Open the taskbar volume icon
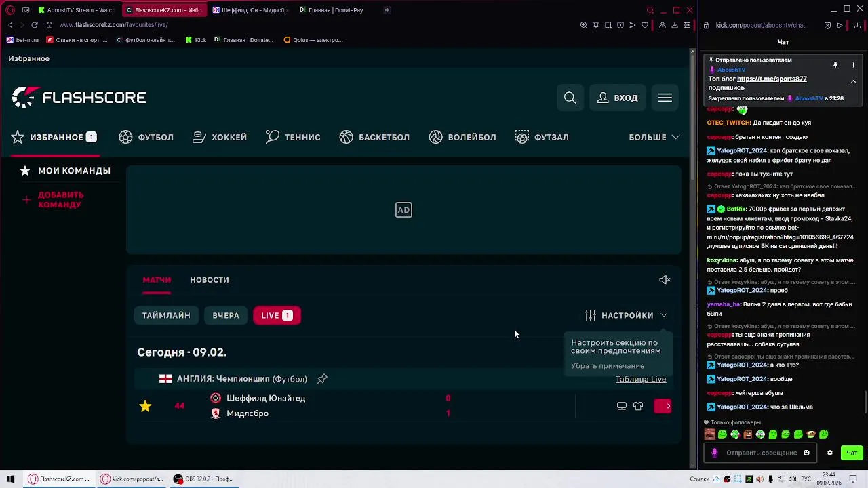868x488 pixels. pos(791,479)
